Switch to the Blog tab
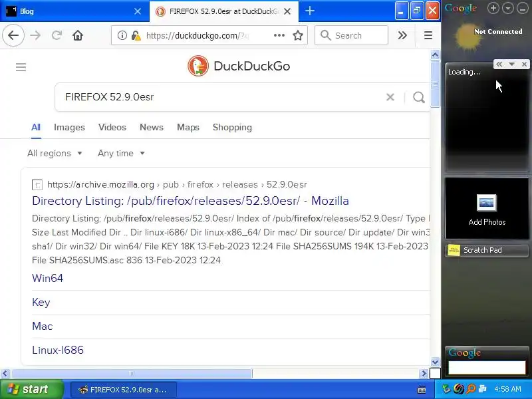Image resolution: width=532 pixels, height=399 pixels. coord(74,11)
